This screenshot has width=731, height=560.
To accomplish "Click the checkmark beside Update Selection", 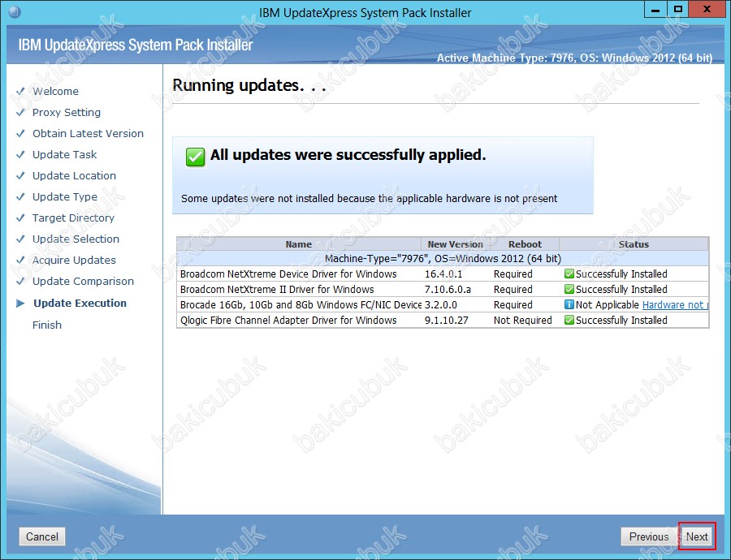I will pos(20,239).
